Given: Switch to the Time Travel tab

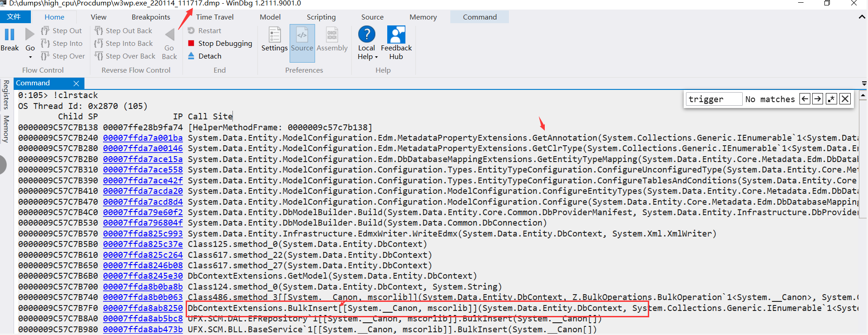Looking at the screenshot, I should click(215, 17).
